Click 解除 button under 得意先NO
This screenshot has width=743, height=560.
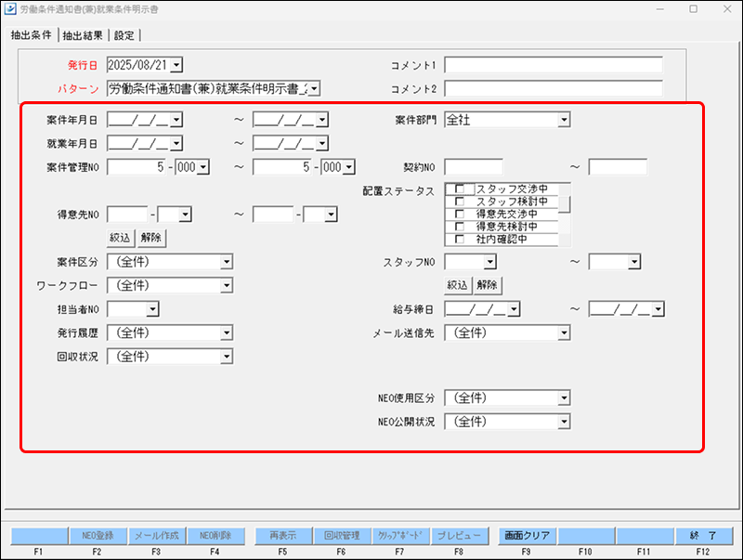click(x=151, y=238)
